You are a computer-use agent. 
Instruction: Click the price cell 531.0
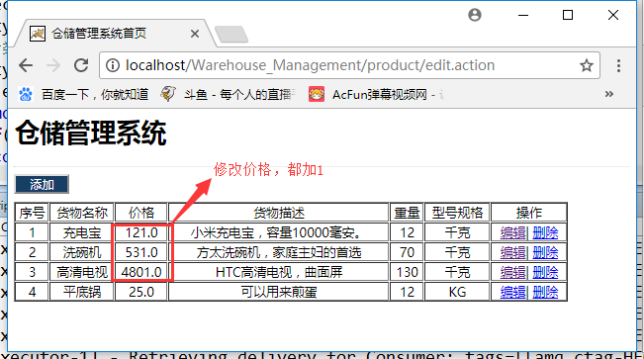click(141, 252)
